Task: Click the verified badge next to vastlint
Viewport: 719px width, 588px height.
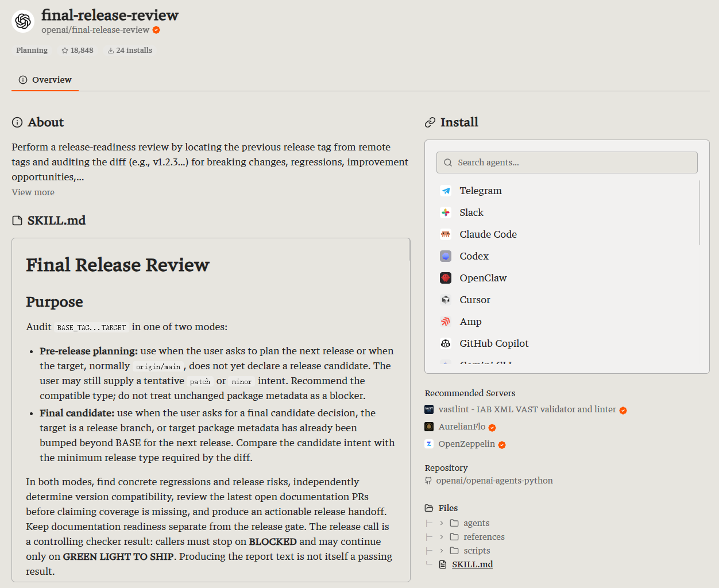Action: click(x=623, y=410)
